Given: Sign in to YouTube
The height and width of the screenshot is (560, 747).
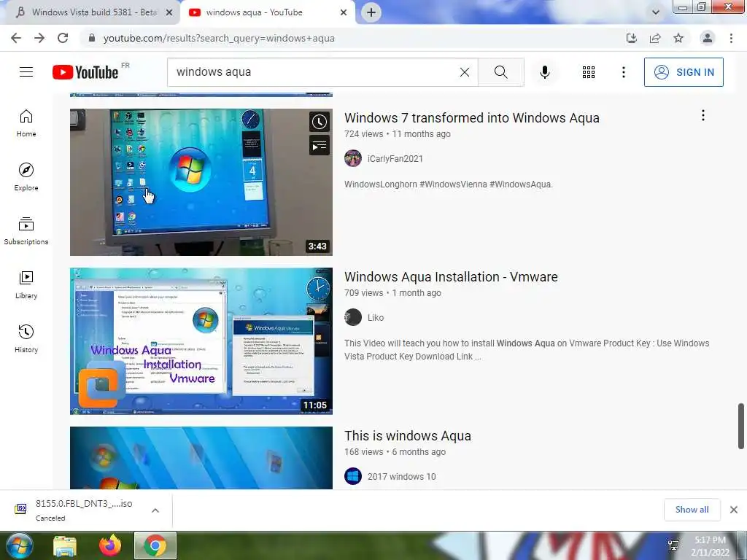Looking at the screenshot, I should pos(683,72).
